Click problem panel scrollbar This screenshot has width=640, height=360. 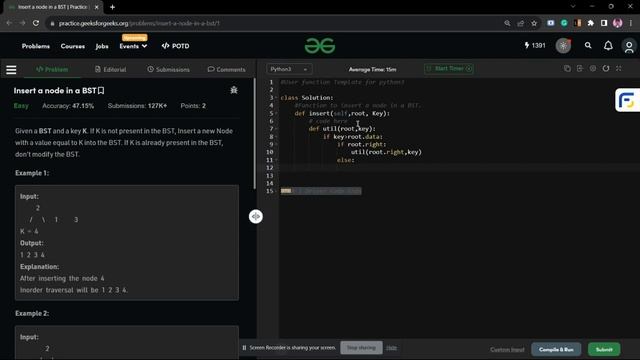pos(254,134)
